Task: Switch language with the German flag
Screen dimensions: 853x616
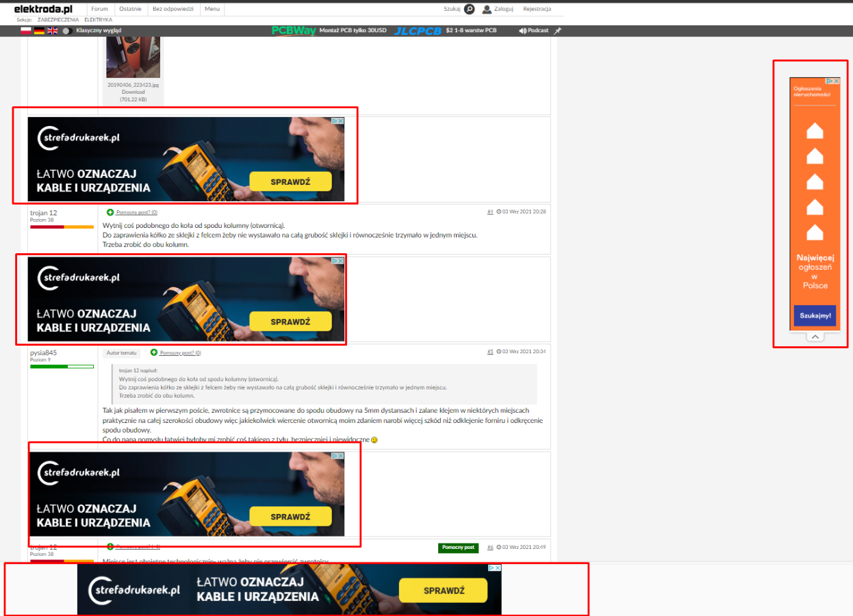Action: pos(40,31)
